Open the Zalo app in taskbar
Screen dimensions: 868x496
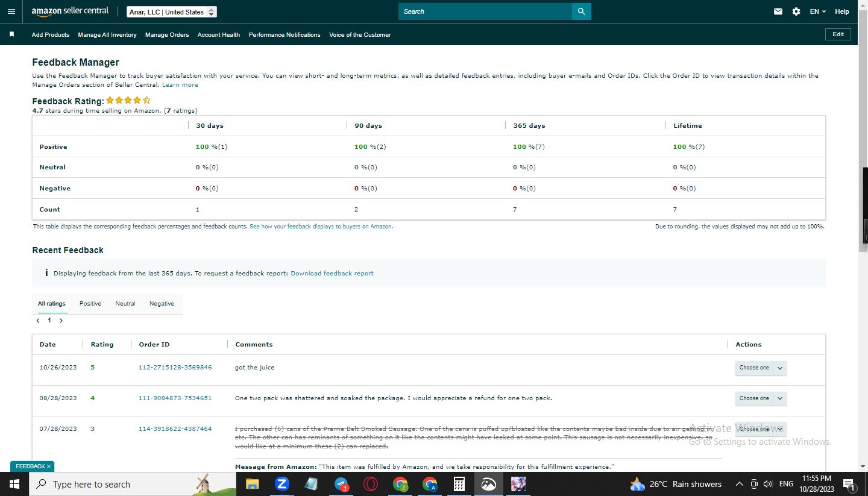pyautogui.click(x=281, y=484)
